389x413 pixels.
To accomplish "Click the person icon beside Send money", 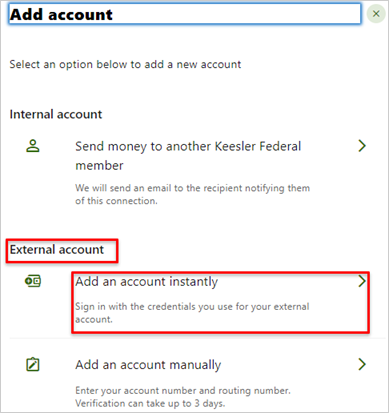I will click(x=33, y=146).
